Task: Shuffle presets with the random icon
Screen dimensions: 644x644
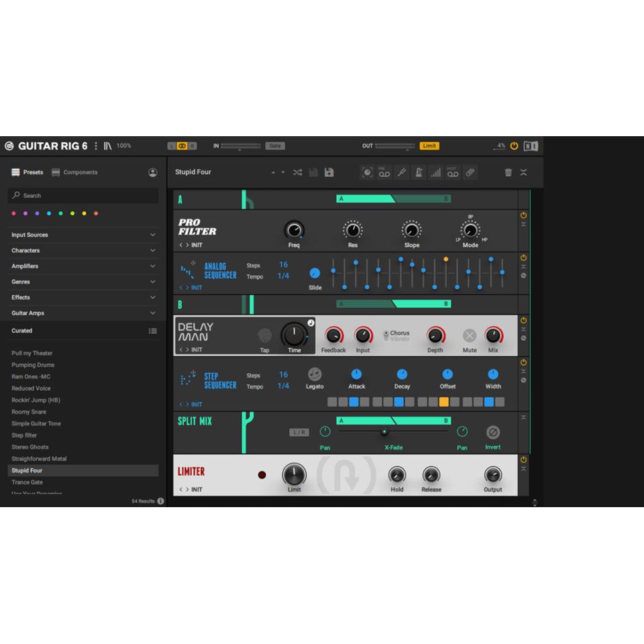Action: point(297,172)
